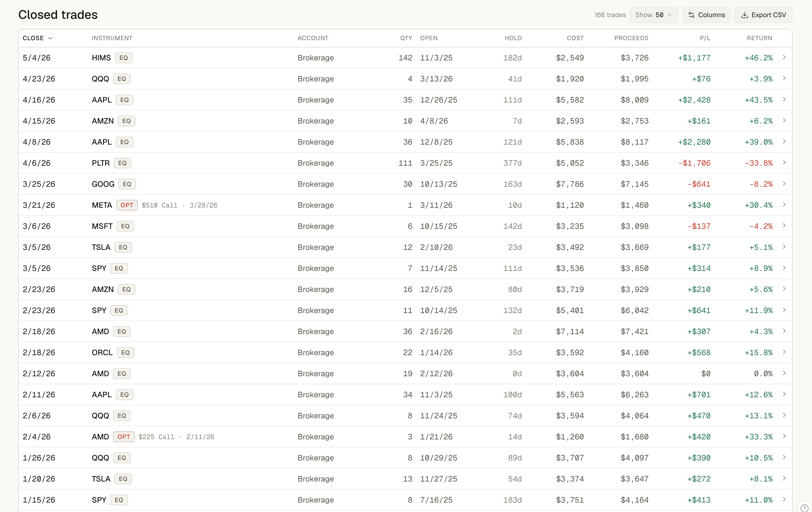Click the -$1,706 loss value
The height and width of the screenshot is (512, 812).
[x=694, y=163]
